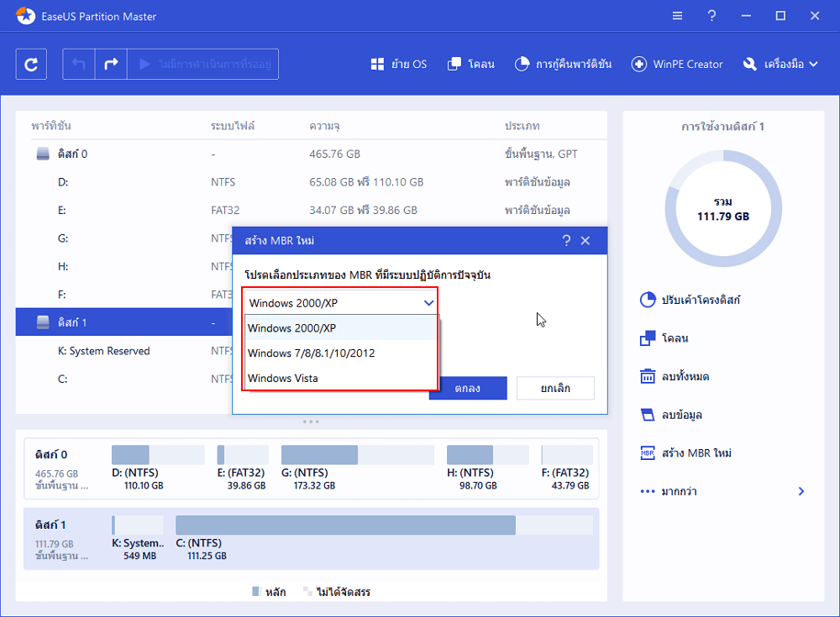
Task: Click the ระบบไฟล์ column header
Action: coord(233,126)
